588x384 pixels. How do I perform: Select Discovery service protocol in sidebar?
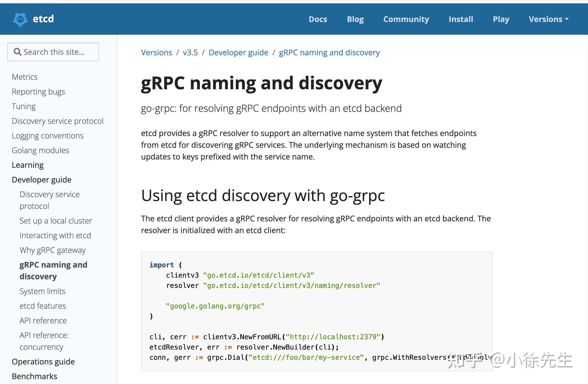pos(57,121)
